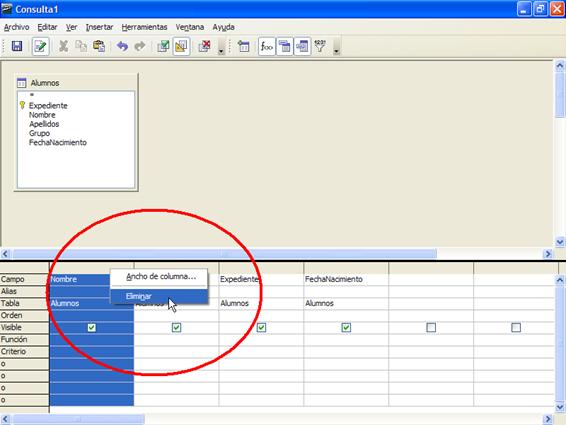
Task: Click the Clear Query icon with red X
Action: (x=204, y=46)
